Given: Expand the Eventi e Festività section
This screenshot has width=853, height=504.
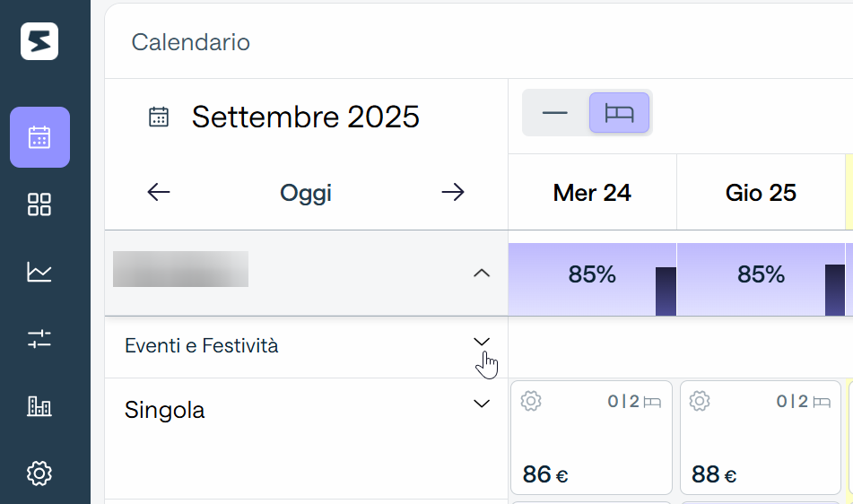Looking at the screenshot, I should 482,342.
